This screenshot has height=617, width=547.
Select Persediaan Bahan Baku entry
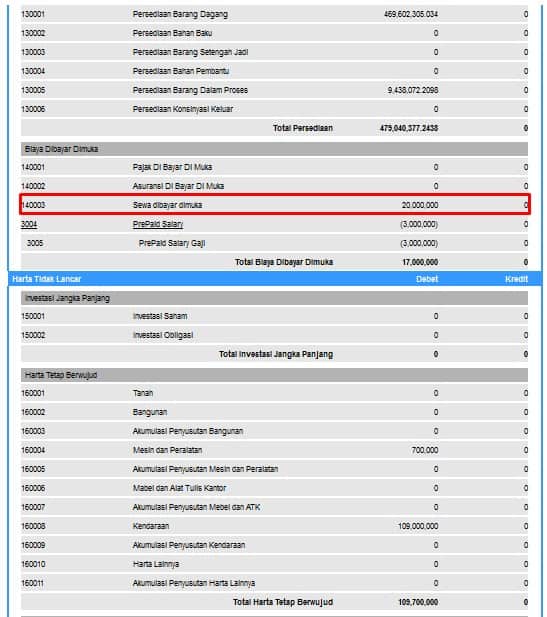(172, 33)
